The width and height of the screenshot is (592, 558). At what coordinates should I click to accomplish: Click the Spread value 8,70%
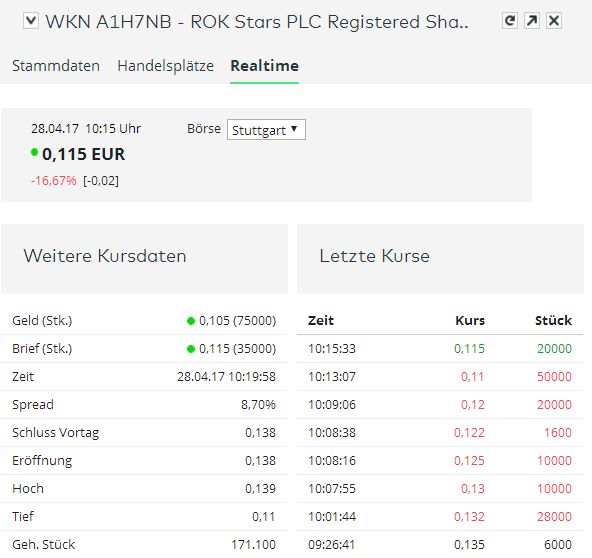point(258,404)
